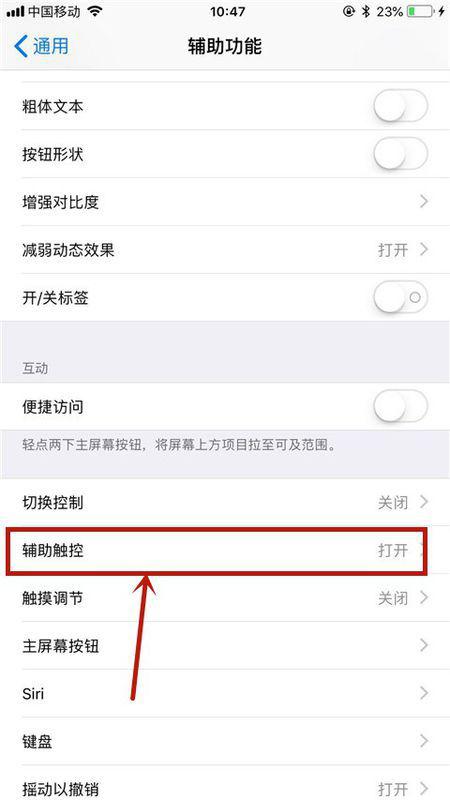Tap the rotation lock icon in status bar
The width and height of the screenshot is (450, 800).
tap(349, 11)
